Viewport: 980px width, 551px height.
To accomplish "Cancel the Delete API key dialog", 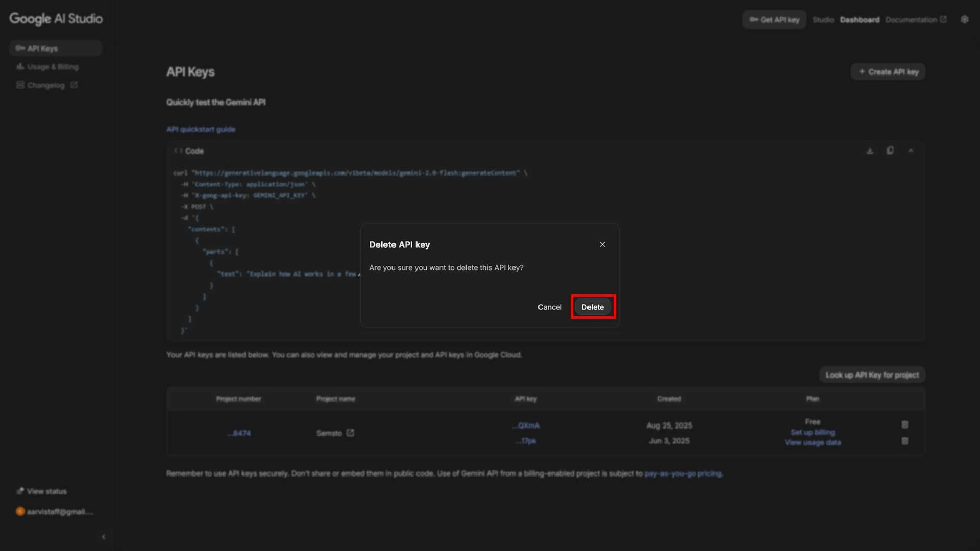I will click(550, 307).
